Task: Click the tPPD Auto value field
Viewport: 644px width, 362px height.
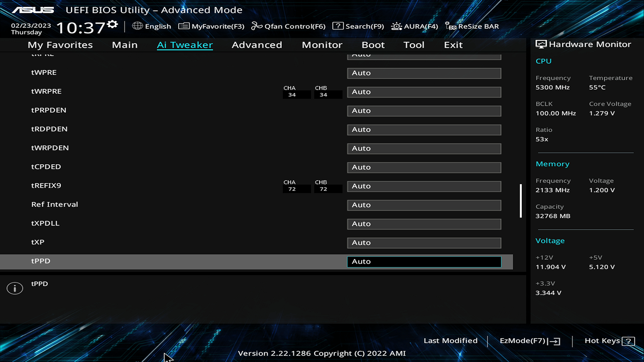Action: point(424,262)
